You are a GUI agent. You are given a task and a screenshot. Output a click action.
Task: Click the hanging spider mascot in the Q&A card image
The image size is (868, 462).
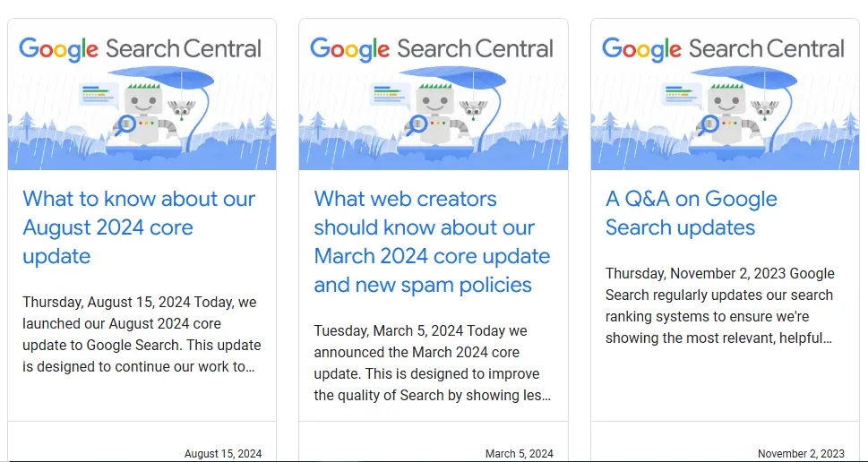click(x=769, y=109)
